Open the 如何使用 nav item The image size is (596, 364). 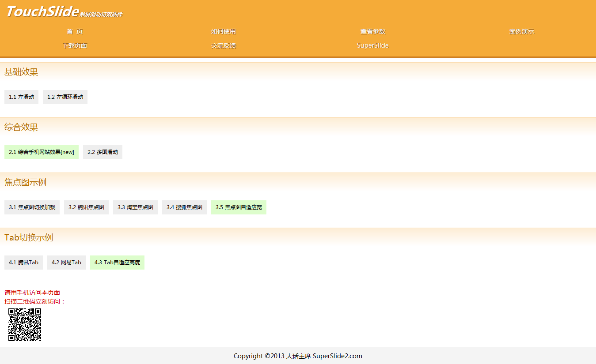pyautogui.click(x=224, y=32)
